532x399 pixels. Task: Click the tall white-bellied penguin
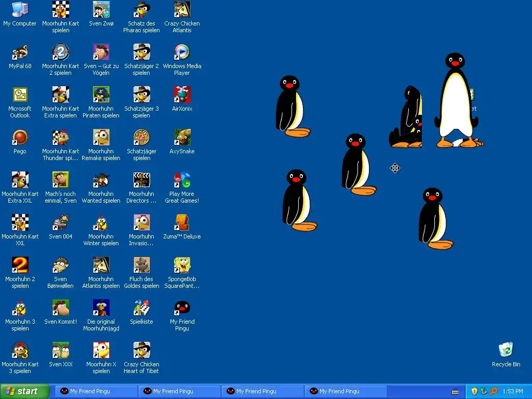pyautogui.click(x=456, y=100)
